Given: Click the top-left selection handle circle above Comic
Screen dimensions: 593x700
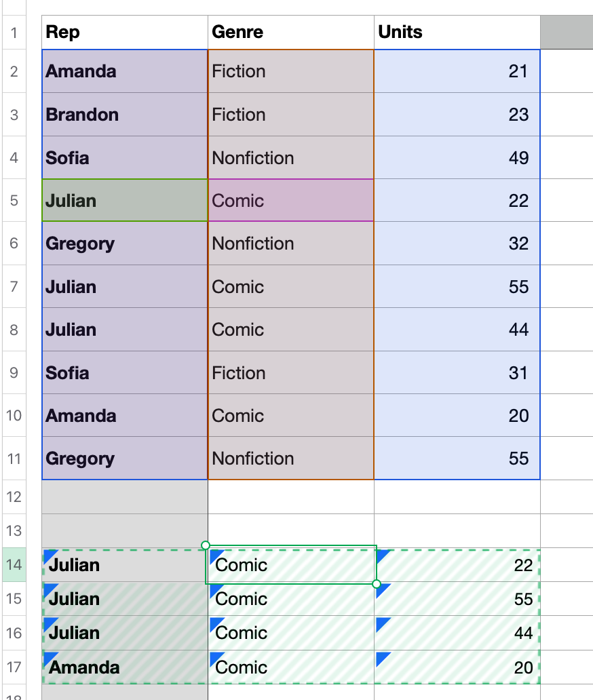Looking at the screenshot, I should (x=206, y=545).
